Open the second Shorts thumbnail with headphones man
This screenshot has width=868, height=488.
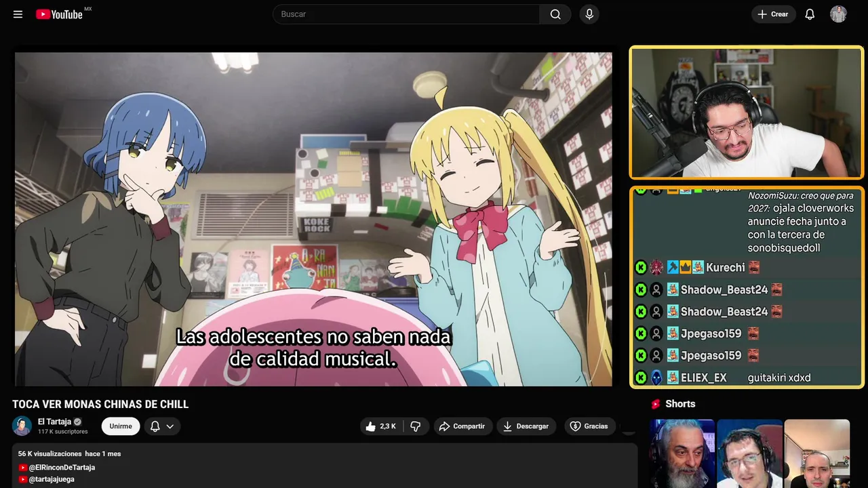click(749, 453)
